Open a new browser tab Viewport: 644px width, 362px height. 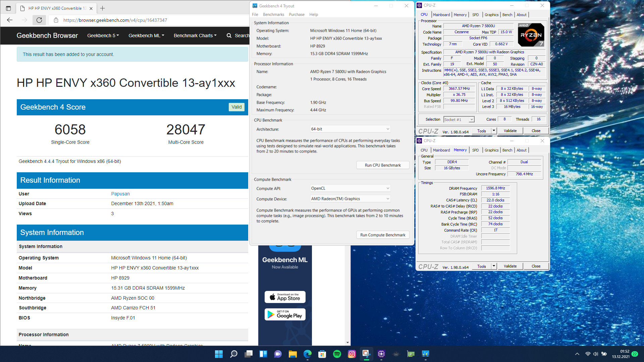pos(103,8)
